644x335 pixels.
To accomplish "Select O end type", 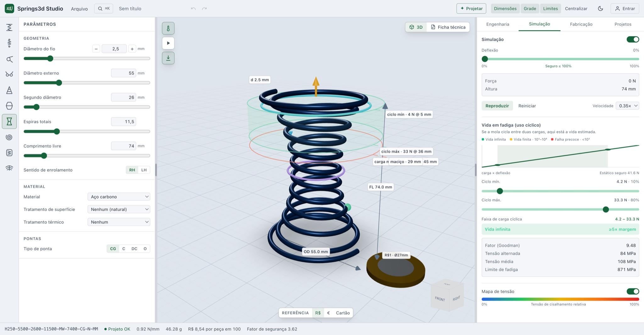I will (145, 248).
